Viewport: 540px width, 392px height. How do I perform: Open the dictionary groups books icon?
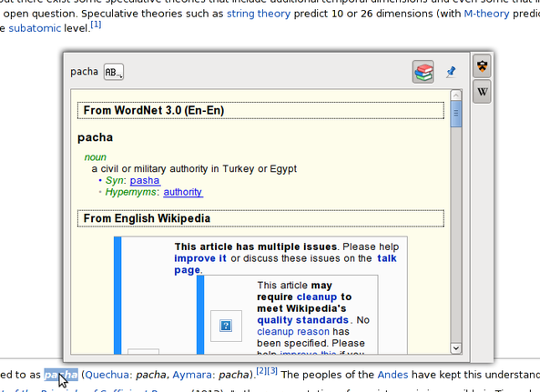click(423, 72)
